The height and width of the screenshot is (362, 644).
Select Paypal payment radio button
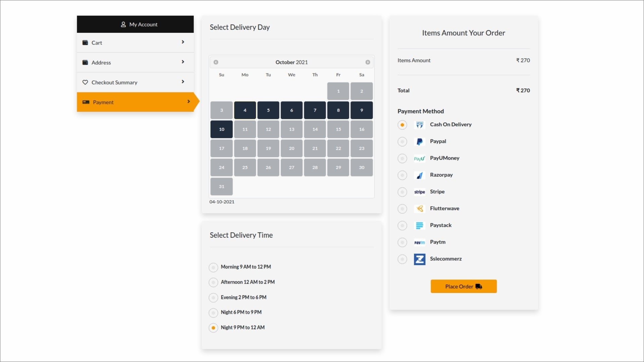point(402,141)
